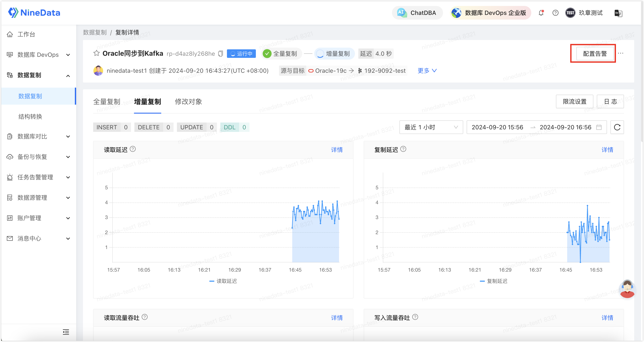The image size is (644, 342).
Task: Select the 增量复制 tab
Action: 148,102
